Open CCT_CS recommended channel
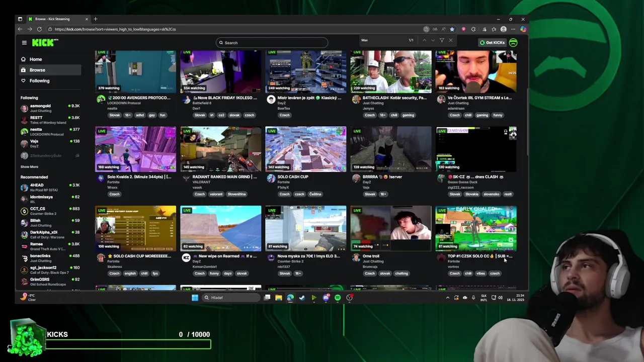 pyautogui.click(x=50, y=211)
